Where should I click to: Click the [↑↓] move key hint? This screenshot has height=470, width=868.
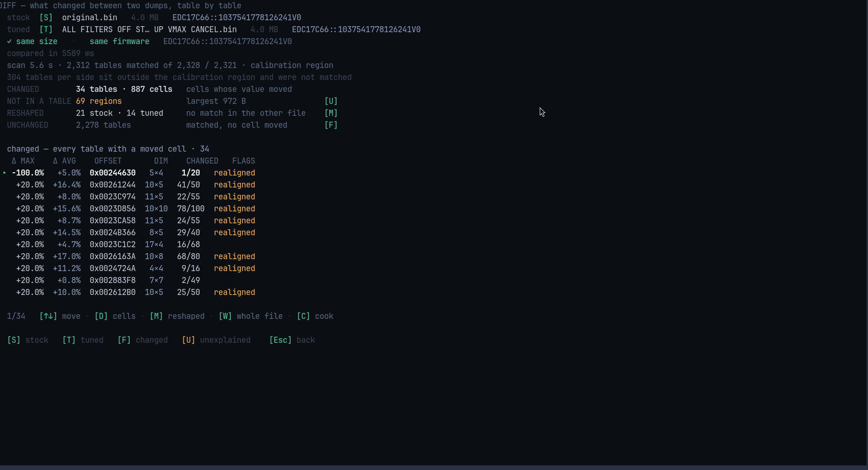click(60, 316)
